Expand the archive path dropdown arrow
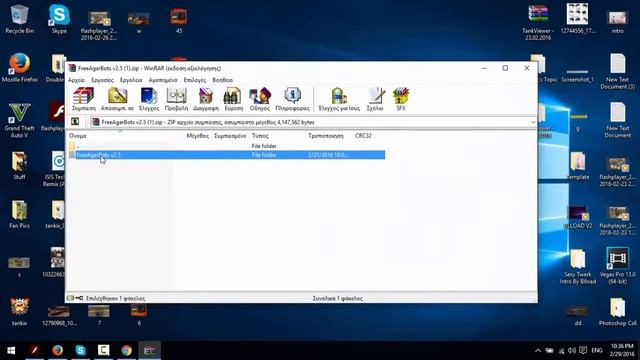640x360 pixels. [x=533, y=122]
